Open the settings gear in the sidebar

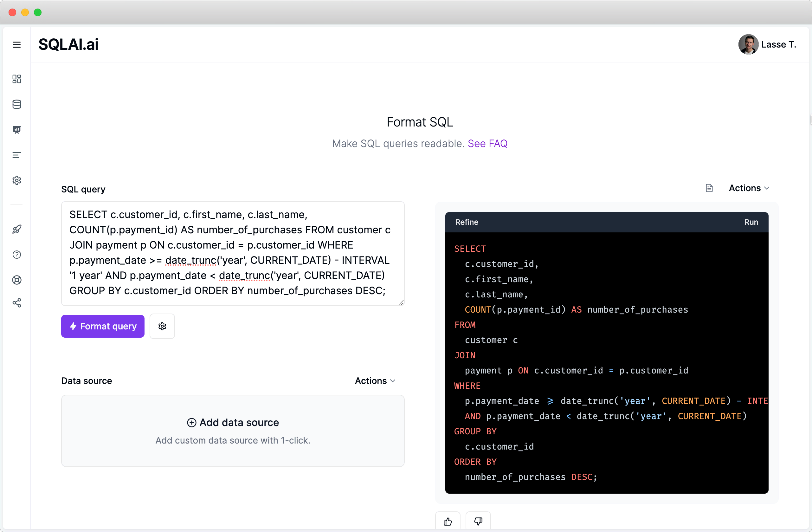(17, 180)
